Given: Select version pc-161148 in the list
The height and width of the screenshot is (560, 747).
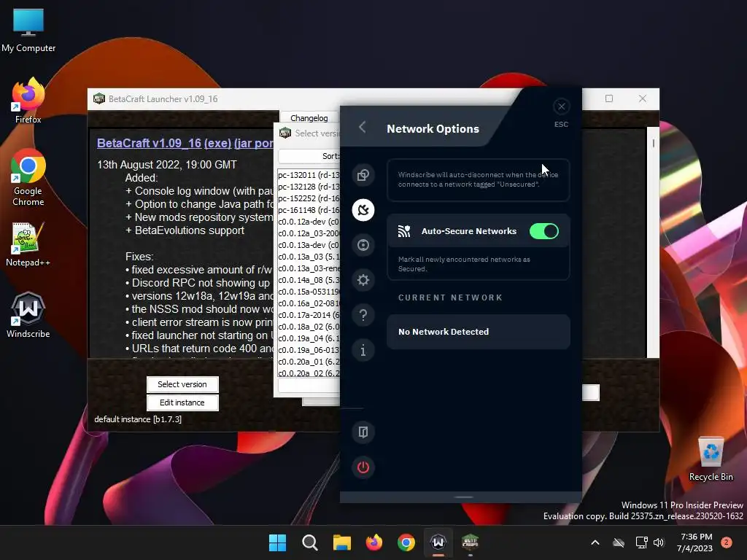Looking at the screenshot, I should [309, 210].
